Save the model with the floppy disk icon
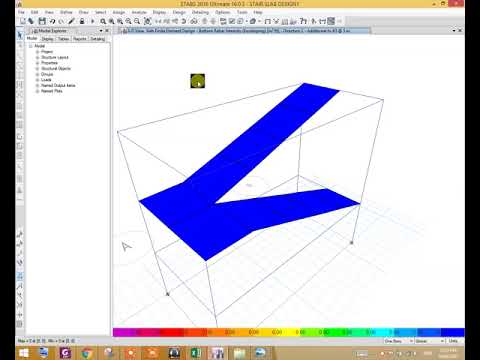 [42, 21]
